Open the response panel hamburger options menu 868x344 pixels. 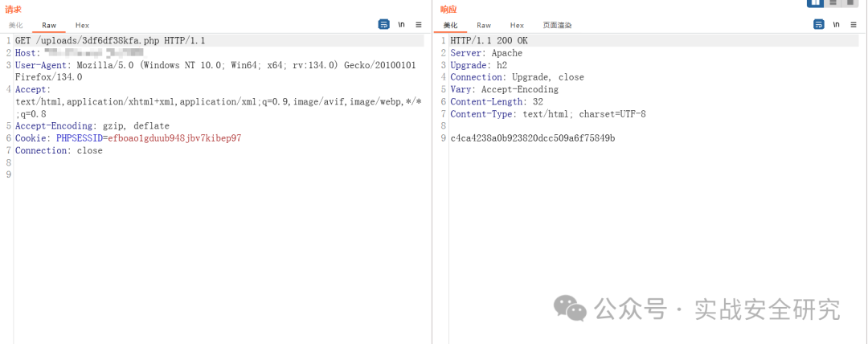tap(854, 24)
